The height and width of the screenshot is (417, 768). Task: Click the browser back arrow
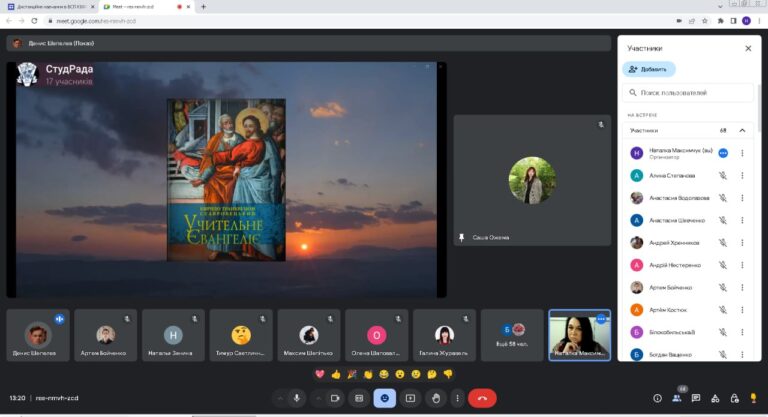coord(9,21)
